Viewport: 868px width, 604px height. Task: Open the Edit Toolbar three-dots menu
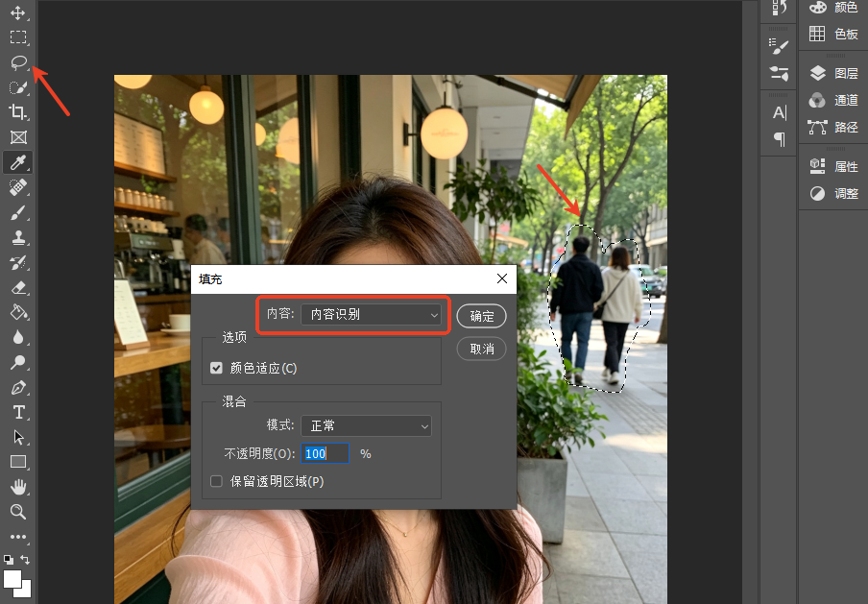(x=17, y=537)
